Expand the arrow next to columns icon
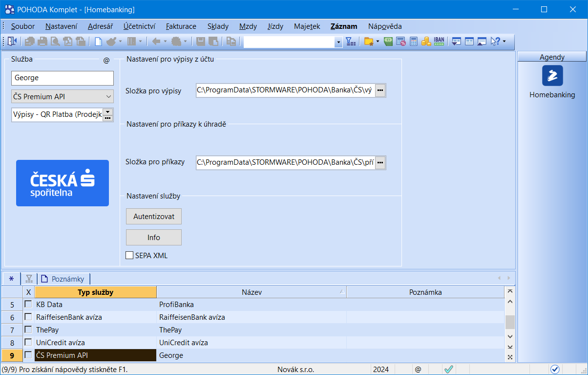The image size is (588, 375). click(x=140, y=42)
